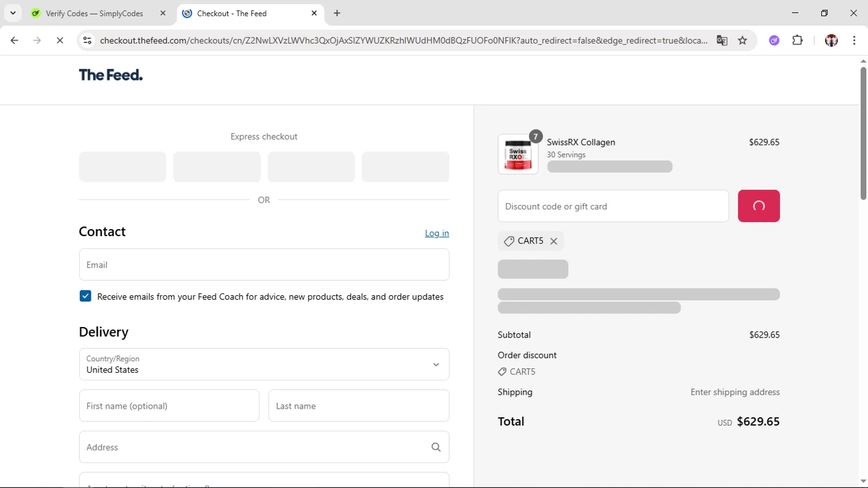The image size is (868, 488).
Task: Stop loading the page
Action: [60, 41]
